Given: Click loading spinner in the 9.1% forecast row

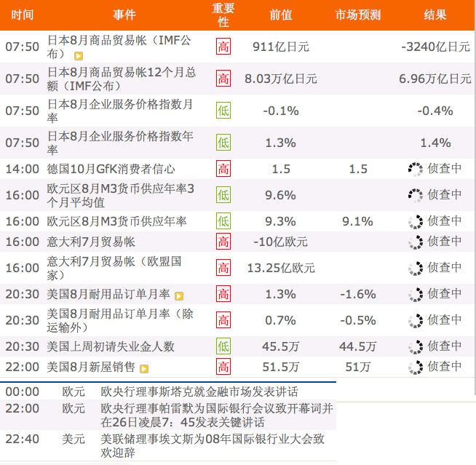Looking at the screenshot, I should (x=416, y=222).
